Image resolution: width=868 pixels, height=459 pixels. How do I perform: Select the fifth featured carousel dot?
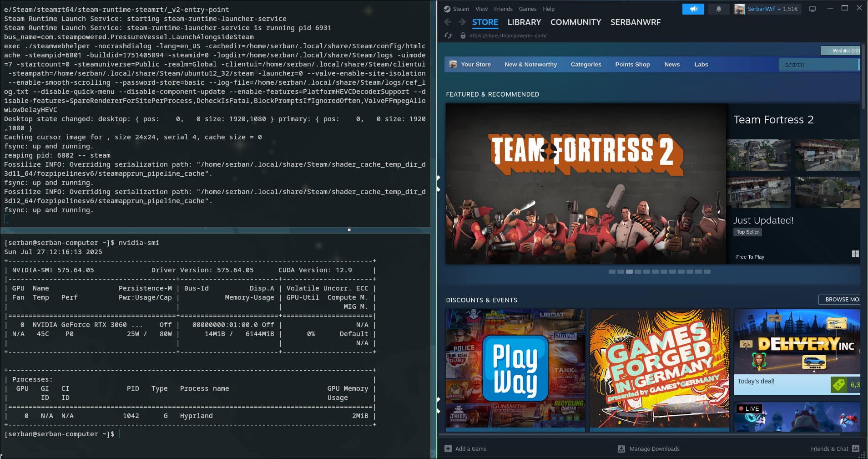(646, 271)
